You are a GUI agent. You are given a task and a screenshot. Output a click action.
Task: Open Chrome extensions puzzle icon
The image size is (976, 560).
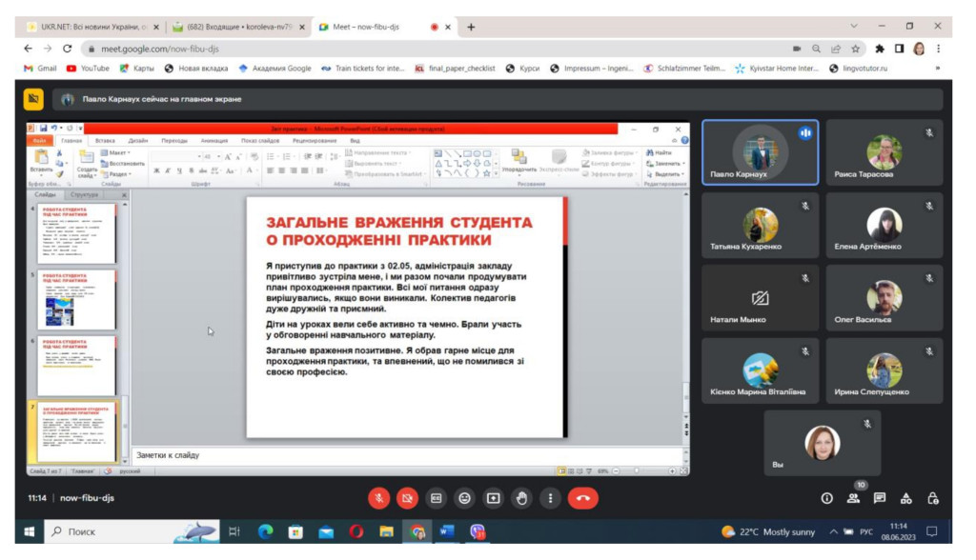[x=880, y=49]
